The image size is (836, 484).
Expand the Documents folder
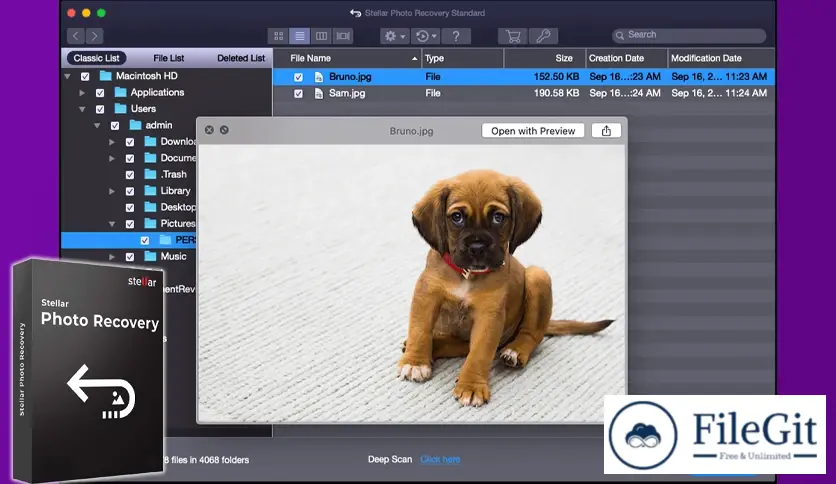112,158
